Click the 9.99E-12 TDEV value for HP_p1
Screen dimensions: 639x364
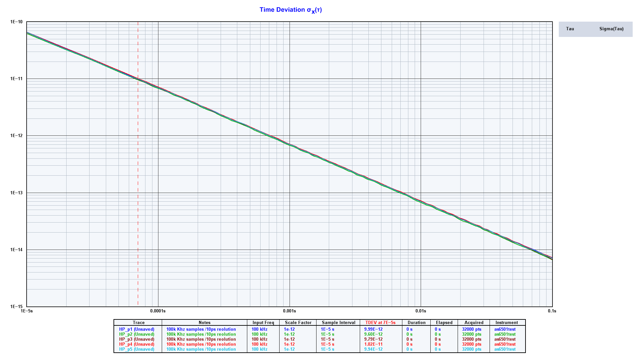(x=373, y=329)
